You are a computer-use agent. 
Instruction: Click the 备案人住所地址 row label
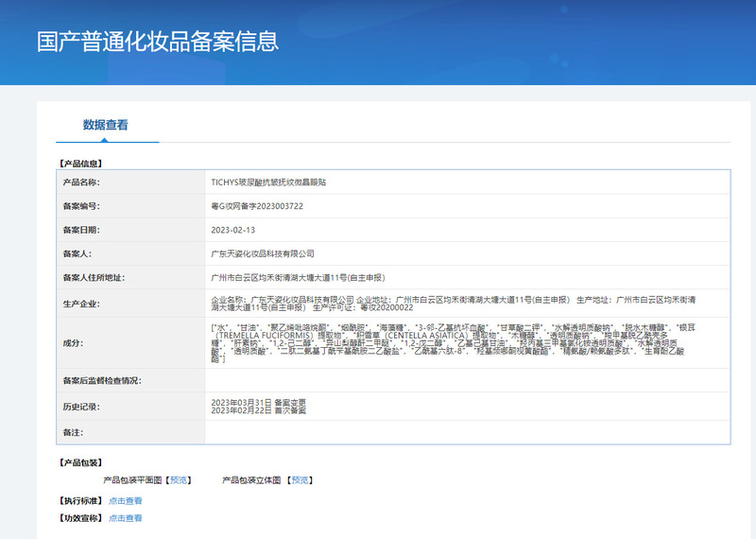coord(94,277)
